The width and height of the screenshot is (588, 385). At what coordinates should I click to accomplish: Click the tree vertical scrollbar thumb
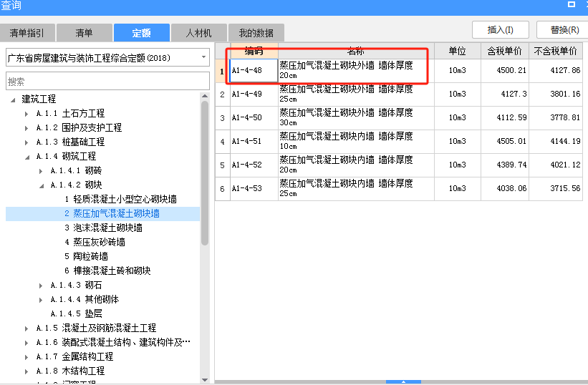pos(205,173)
